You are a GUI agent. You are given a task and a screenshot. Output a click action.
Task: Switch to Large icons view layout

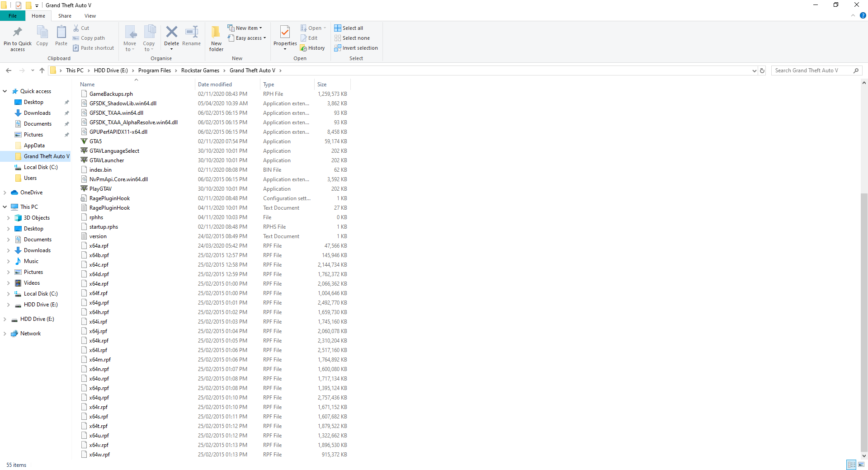(861, 465)
